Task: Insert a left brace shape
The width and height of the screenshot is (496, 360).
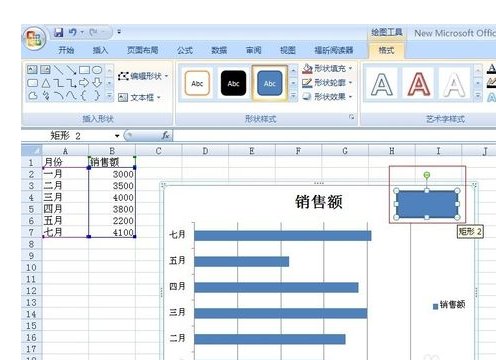Action: [84, 96]
